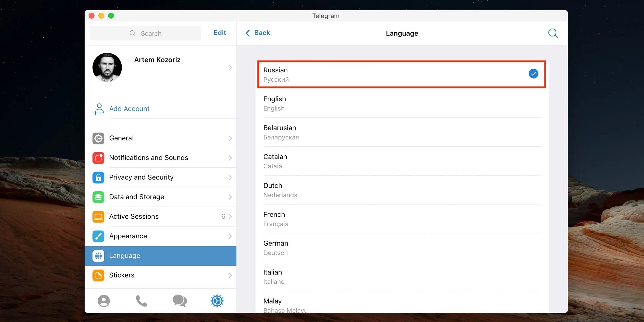Open Settings tab gear icon
644x322 pixels.
pos(217,301)
